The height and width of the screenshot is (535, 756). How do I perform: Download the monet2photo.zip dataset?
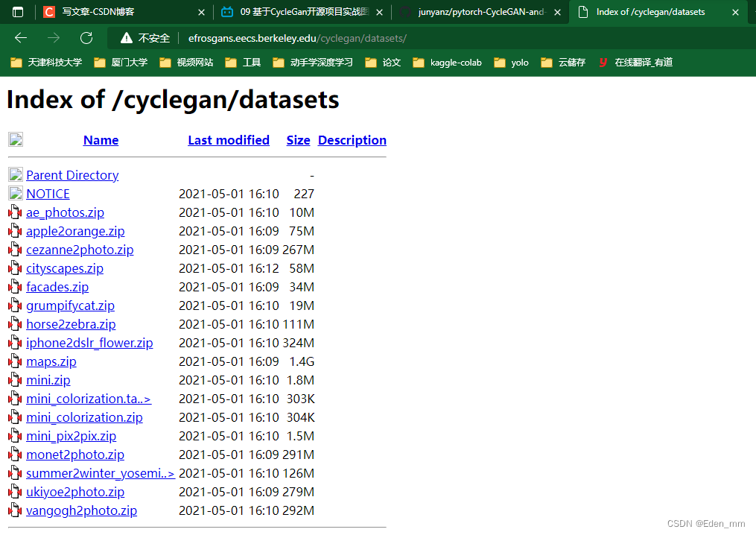tap(74, 455)
